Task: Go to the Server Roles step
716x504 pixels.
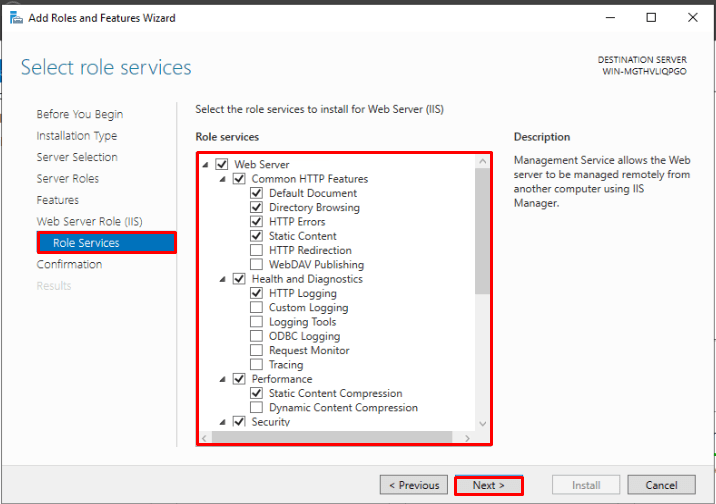Action: pos(69,178)
